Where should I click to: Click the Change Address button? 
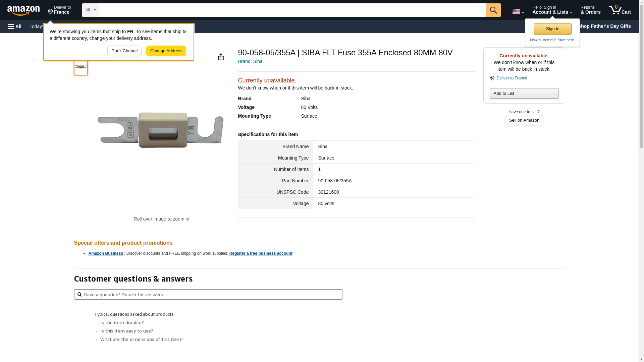pyautogui.click(x=166, y=51)
